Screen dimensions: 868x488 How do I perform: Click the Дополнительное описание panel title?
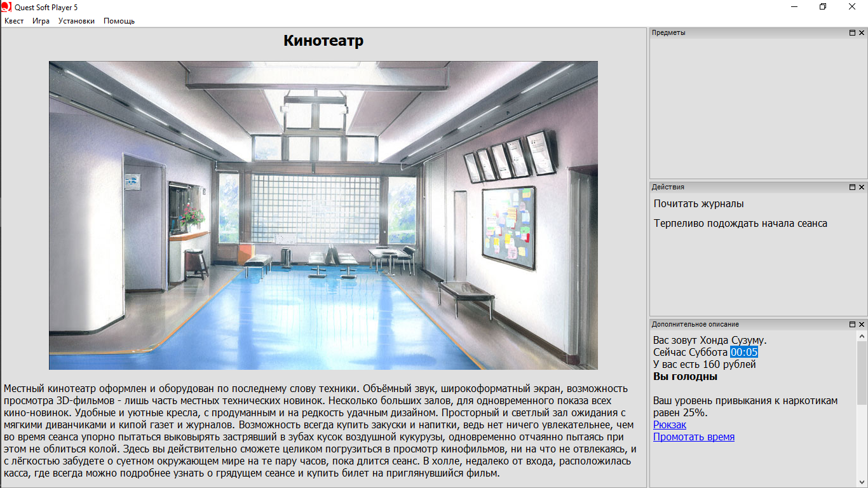click(695, 324)
